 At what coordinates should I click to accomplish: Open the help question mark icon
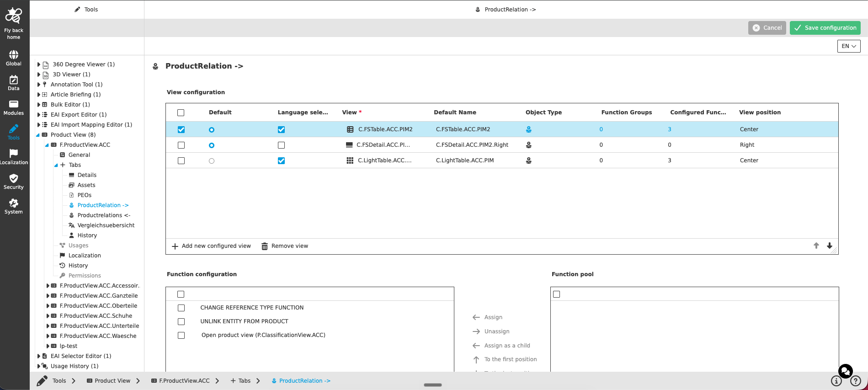[856, 381]
